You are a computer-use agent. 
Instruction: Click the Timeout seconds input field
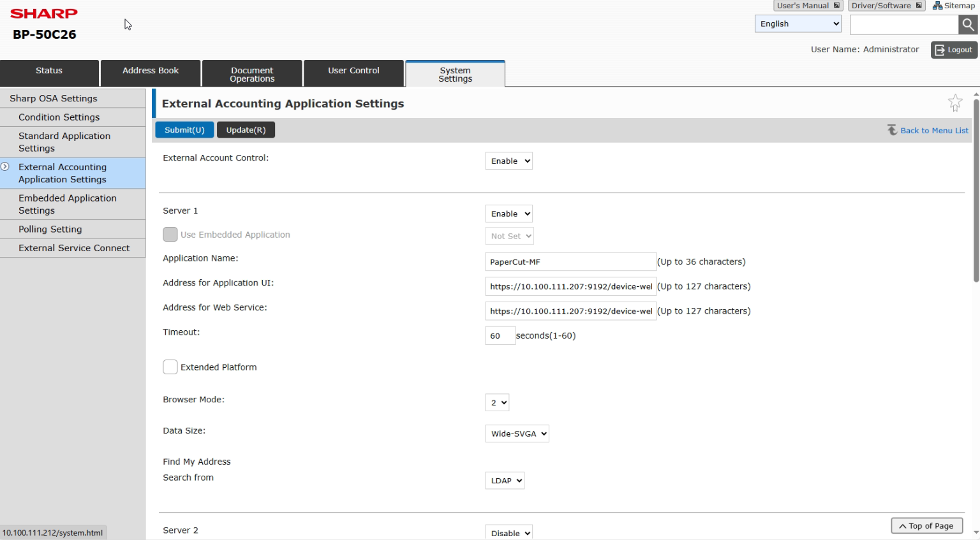click(500, 336)
